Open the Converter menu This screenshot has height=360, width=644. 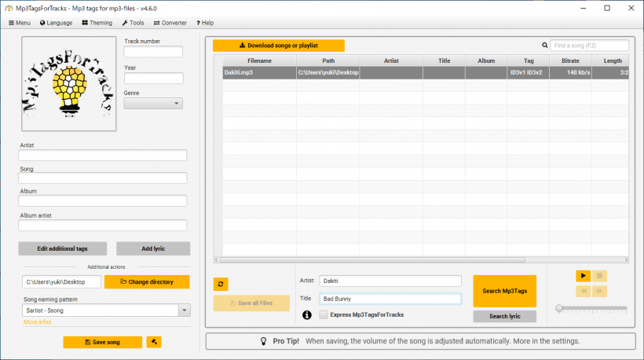coord(170,23)
